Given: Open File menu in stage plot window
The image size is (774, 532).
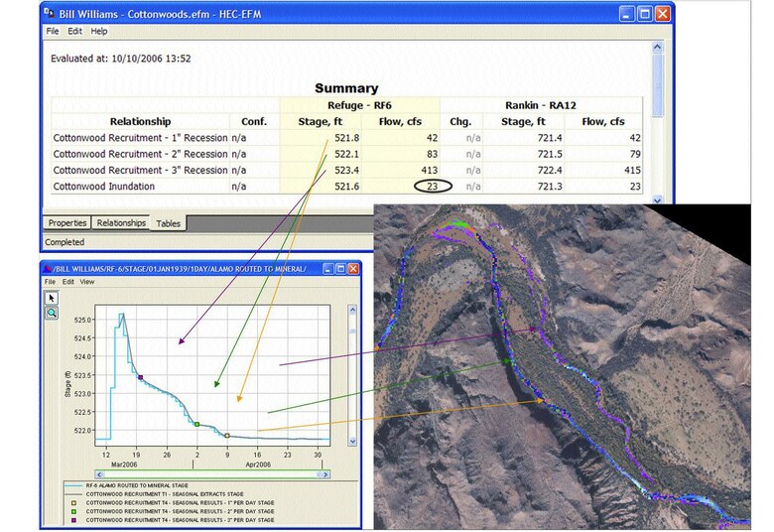Looking at the screenshot, I should [50, 282].
